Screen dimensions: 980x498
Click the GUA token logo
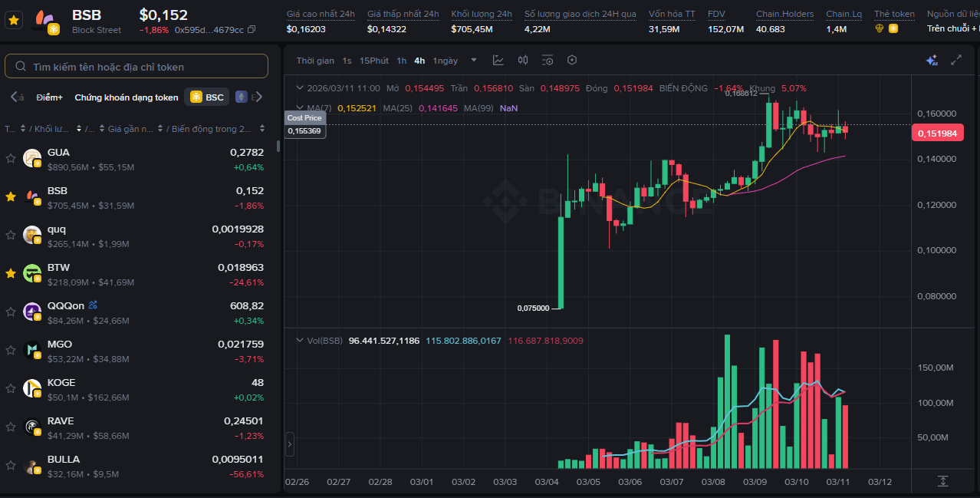tap(31, 159)
